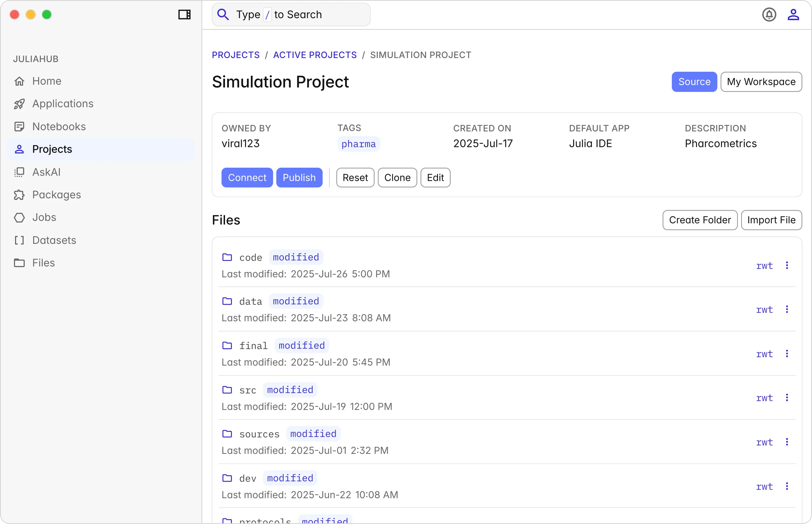Image resolution: width=812 pixels, height=524 pixels.
Task: Click the folder icon for final
Action: 227,345
